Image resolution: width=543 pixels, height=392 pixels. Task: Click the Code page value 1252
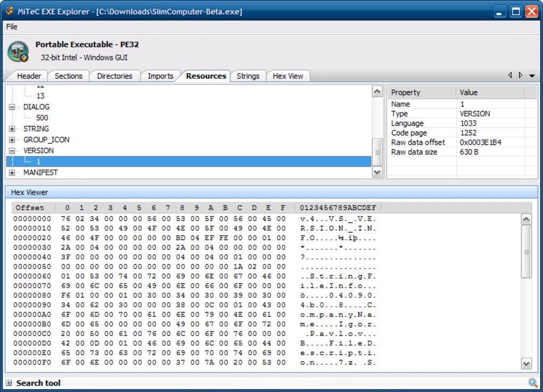pyautogui.click(x=468, y=133)
